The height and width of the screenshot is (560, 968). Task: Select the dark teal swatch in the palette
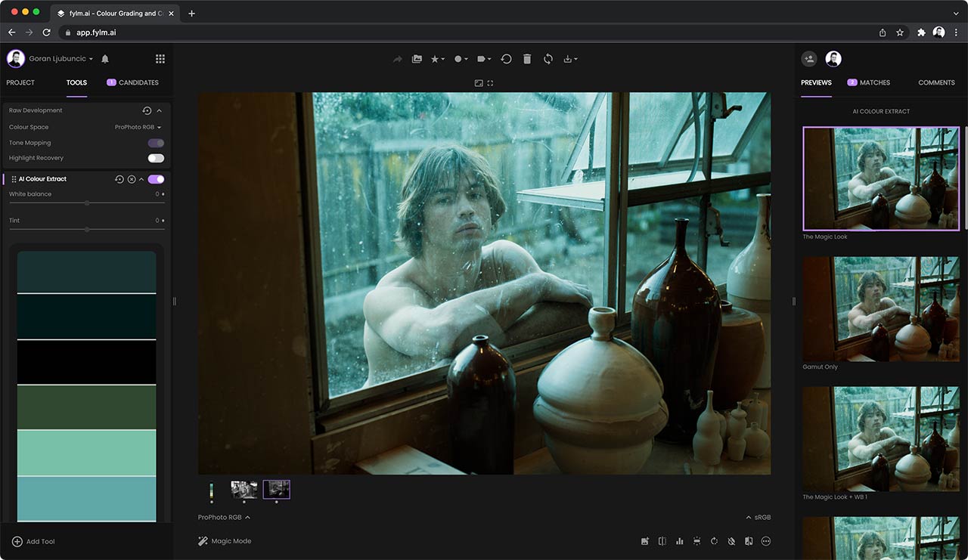tap(86, 272)
